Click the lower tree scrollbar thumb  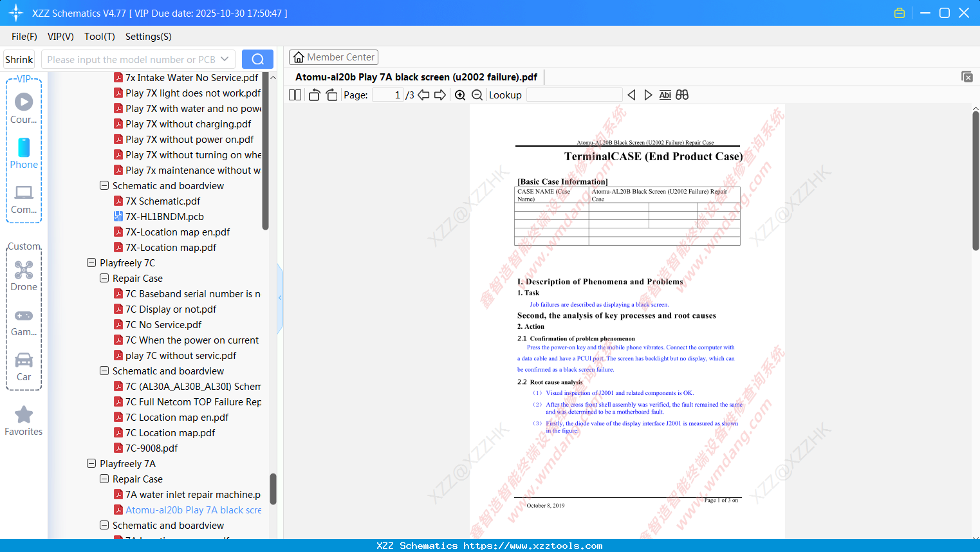(273, 489)
